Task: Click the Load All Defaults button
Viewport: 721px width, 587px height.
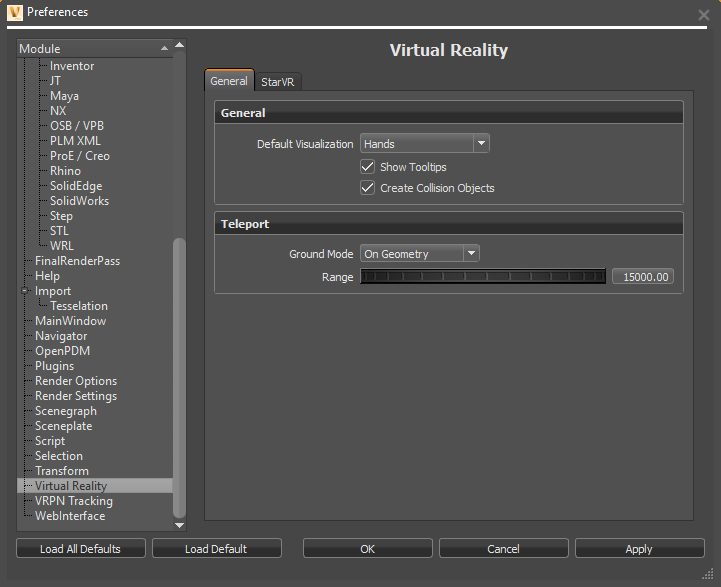Action: 80,548
